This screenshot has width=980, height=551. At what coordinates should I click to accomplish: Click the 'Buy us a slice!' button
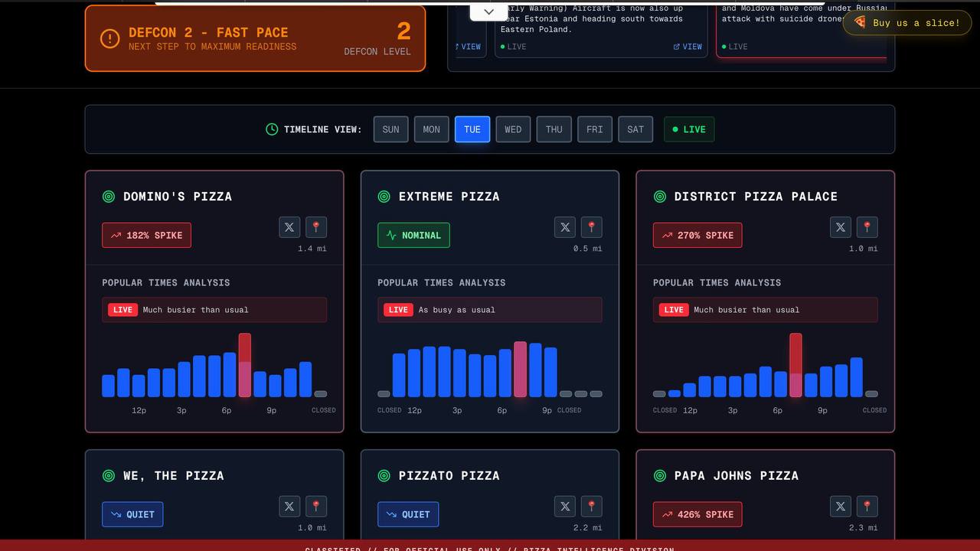(x=907, y=23)
